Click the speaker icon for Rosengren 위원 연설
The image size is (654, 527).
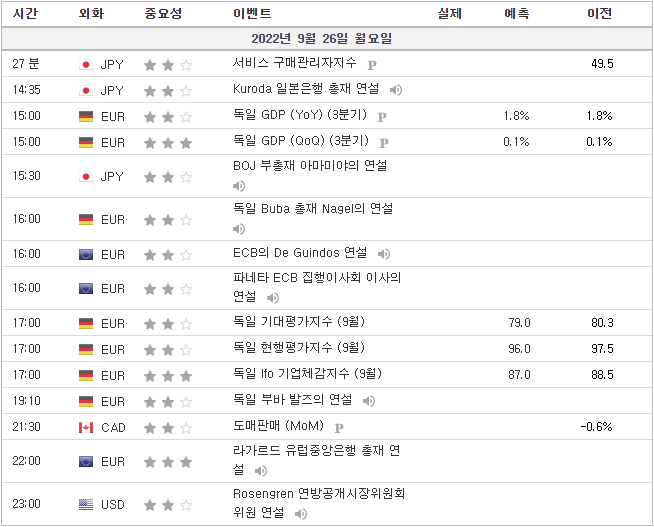(301, 514)
